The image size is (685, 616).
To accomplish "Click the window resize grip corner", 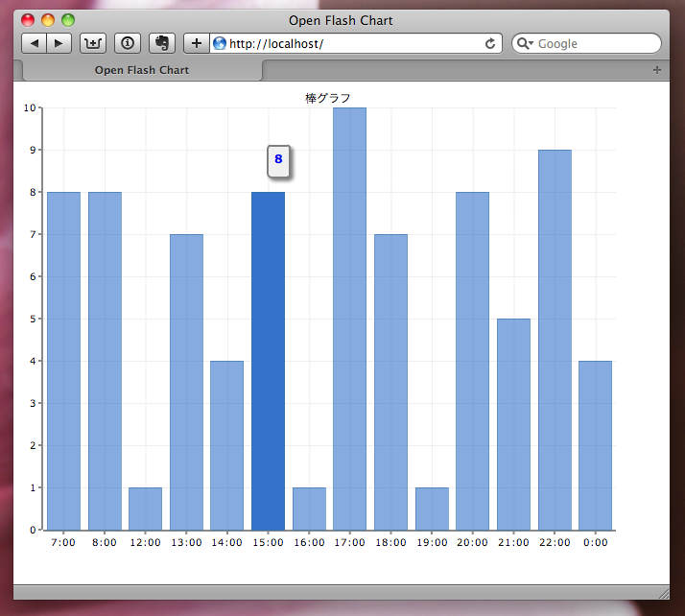I will point(664,594).
